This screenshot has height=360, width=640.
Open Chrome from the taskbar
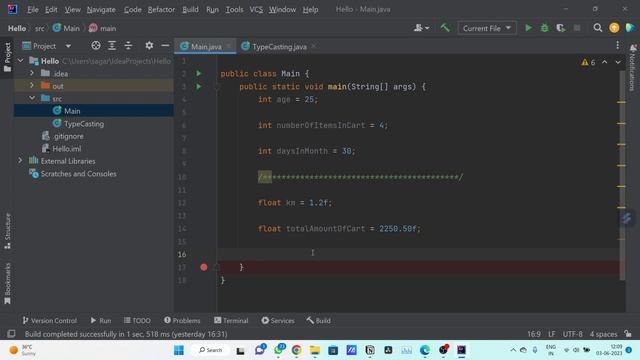[x=297, y=350]
